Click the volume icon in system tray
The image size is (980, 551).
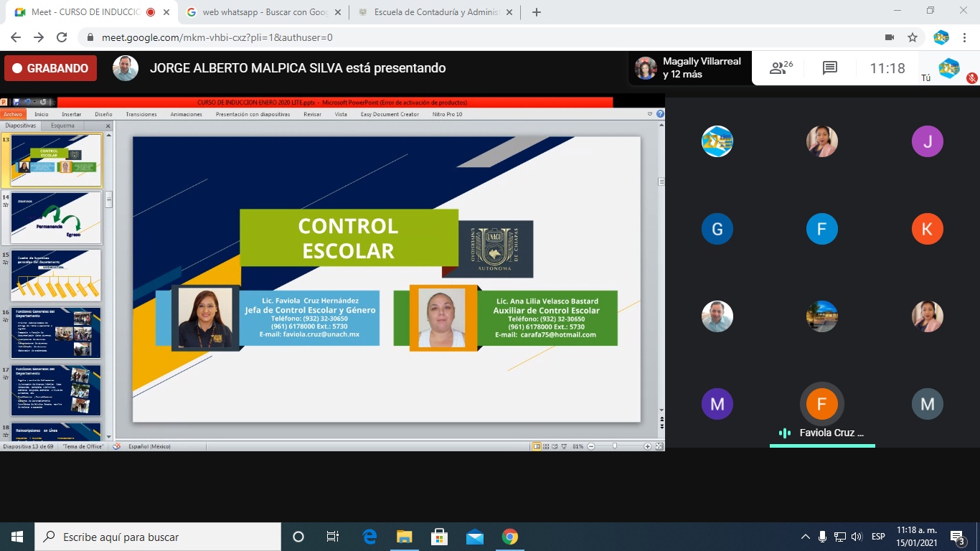click(856, 537)
